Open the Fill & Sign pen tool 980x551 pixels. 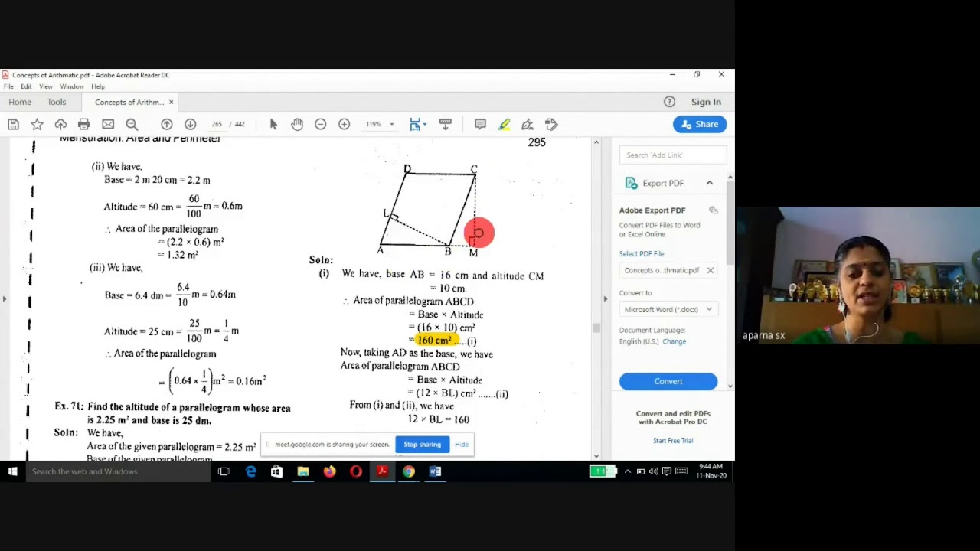pos(528,124)
